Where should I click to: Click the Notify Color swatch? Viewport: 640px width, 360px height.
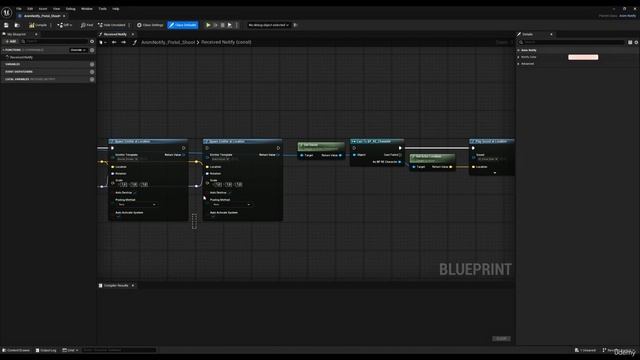pos(583,57)
